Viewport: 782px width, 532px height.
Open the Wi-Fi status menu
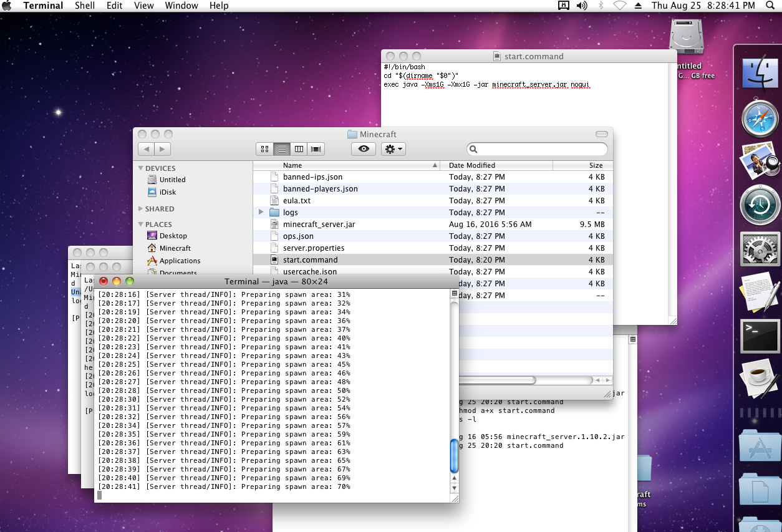click(619, 6)
